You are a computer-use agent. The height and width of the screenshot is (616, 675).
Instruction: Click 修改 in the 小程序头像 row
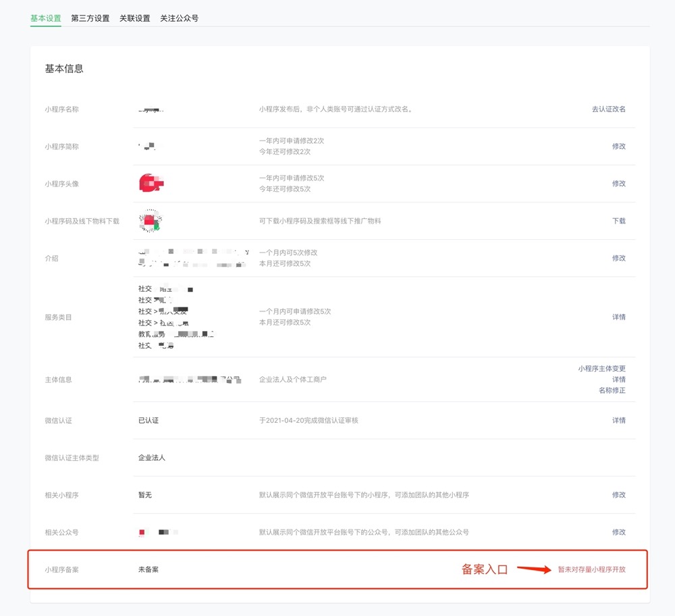(618, 184)
